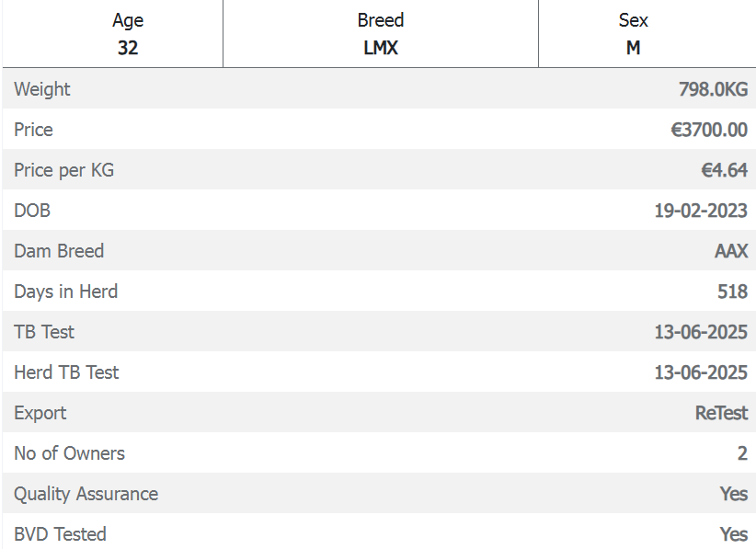Click the Price per KG label

click(x=64, y=170)
